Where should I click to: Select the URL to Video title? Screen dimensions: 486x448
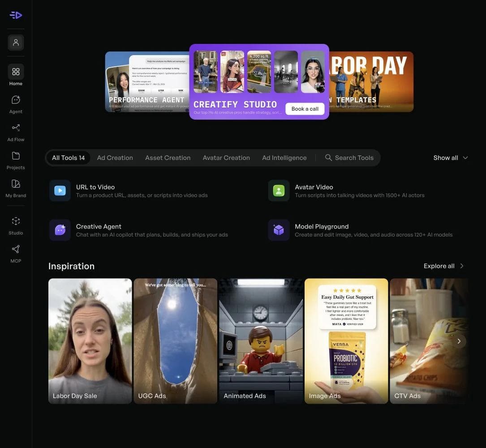95,187
